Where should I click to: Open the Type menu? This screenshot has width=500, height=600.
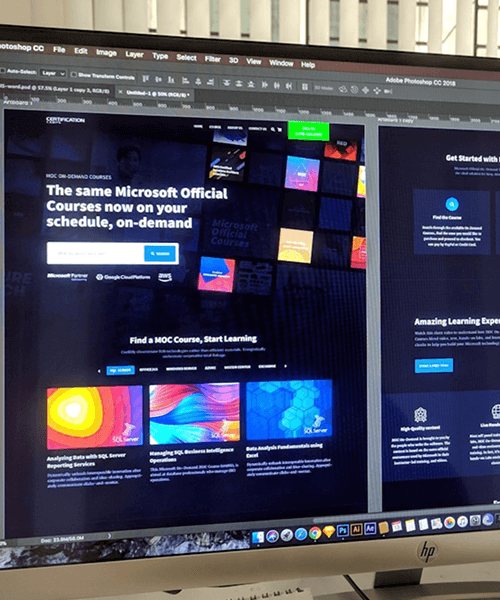pyautogui.click(x=160, y=56)
